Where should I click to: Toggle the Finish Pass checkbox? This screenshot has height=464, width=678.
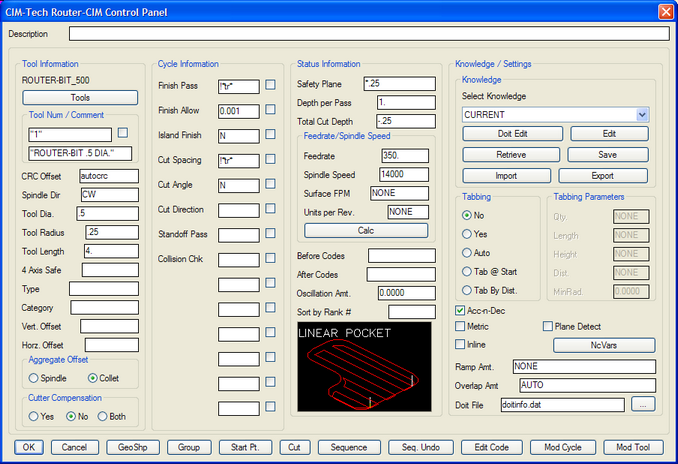270,84
